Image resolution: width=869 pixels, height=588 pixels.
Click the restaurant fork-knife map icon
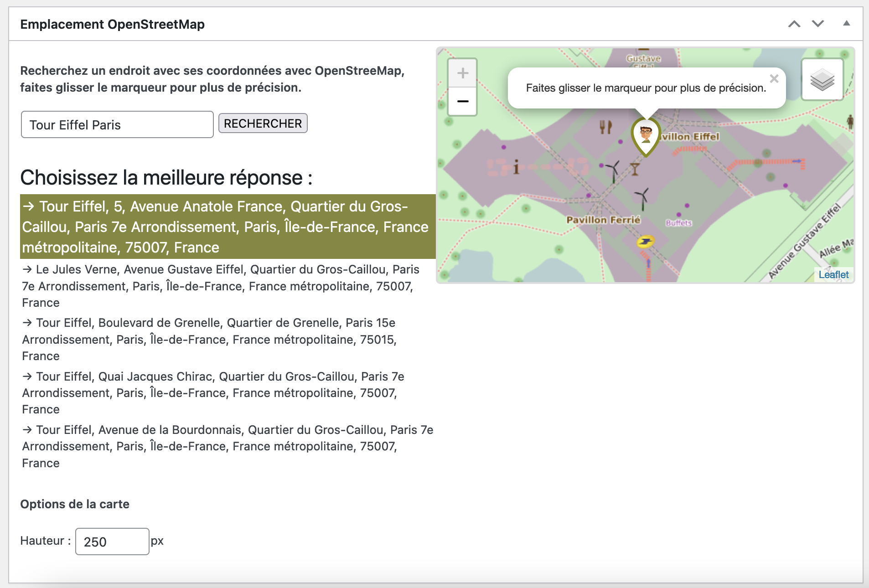point(605,127)
